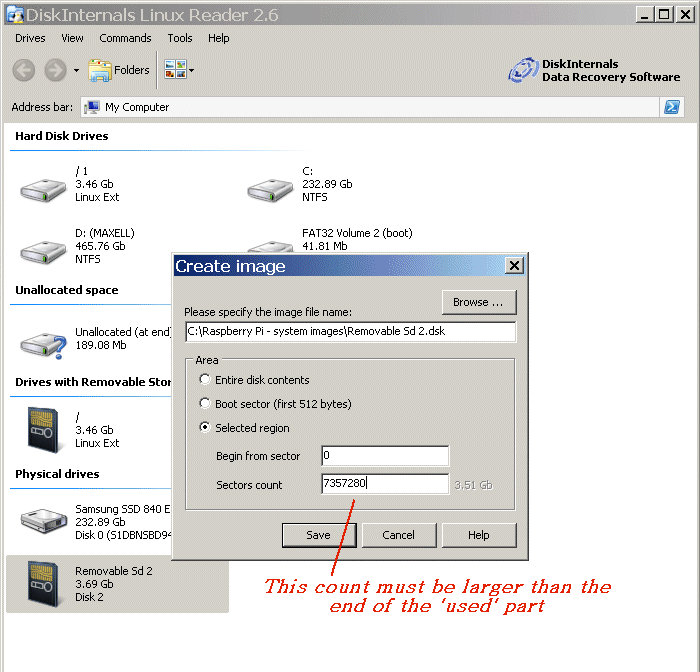Image resolution: width=700 pixels, height=672 pixels.
Task: Select the D: (MAXELL) drive icon
Action: tap(43, 252)
